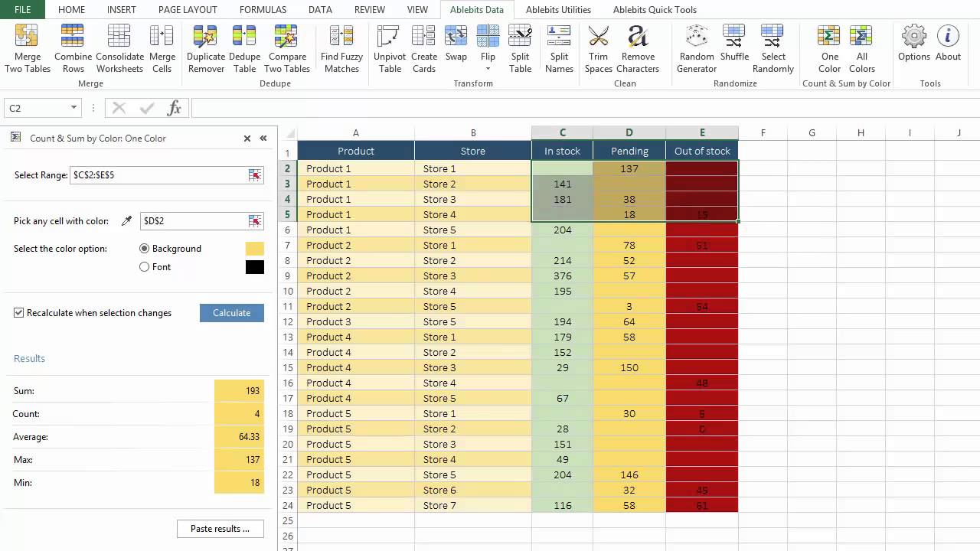This screenshot has width=980, height=551.
Task: Run the Trim Spaces tool
Action: tap(598, 49)
